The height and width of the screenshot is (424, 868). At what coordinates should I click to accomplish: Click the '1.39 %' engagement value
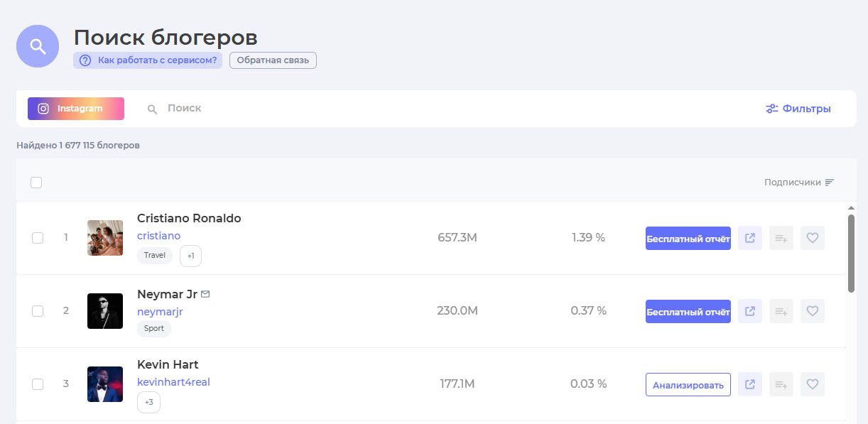(x=588, y=237)
